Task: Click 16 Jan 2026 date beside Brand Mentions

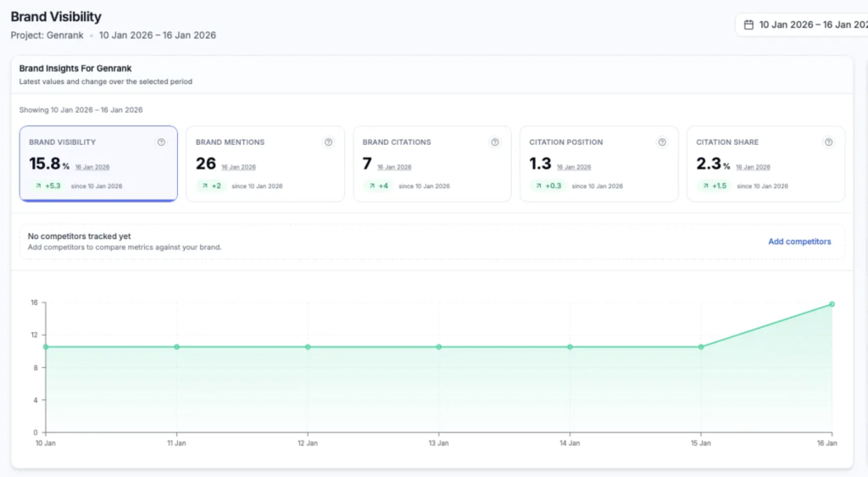Action: click(238, 167)
